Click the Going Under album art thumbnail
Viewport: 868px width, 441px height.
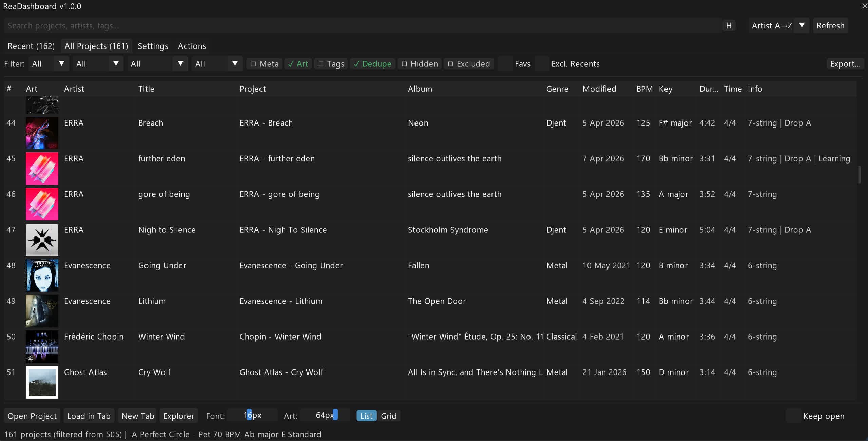[42, 275]
